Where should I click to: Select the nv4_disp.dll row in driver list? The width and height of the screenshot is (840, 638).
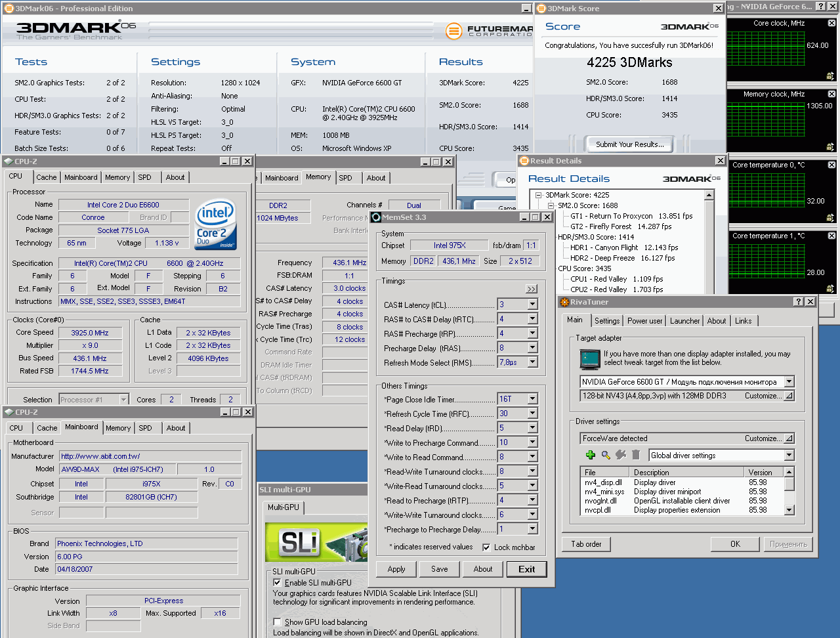coord(682,482)
